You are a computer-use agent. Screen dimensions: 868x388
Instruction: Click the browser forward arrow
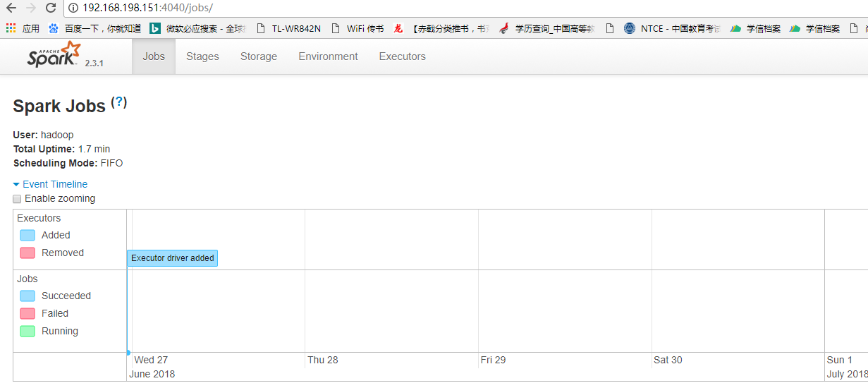pyautogui.click(x=31, y=8)
